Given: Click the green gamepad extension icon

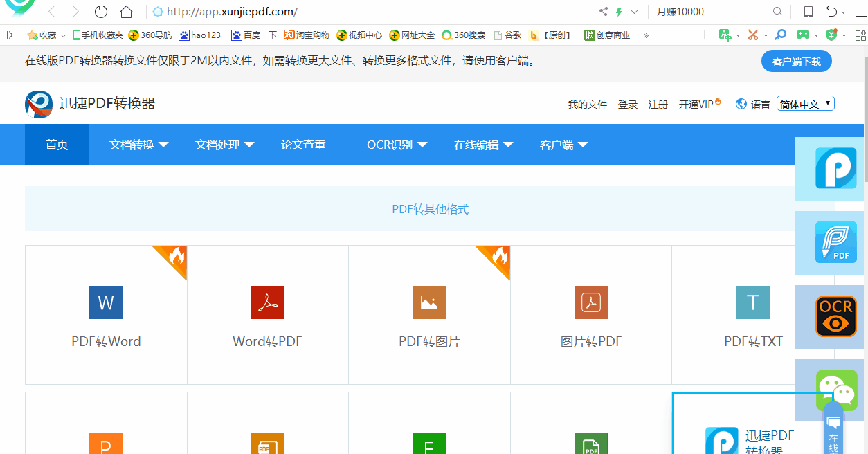Looking at the screenshot, I should (x=804, y=35).
